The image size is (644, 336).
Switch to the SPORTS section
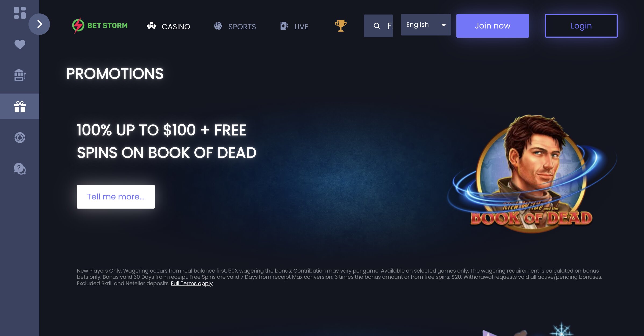pyautogui.click(x=235, y=26)
